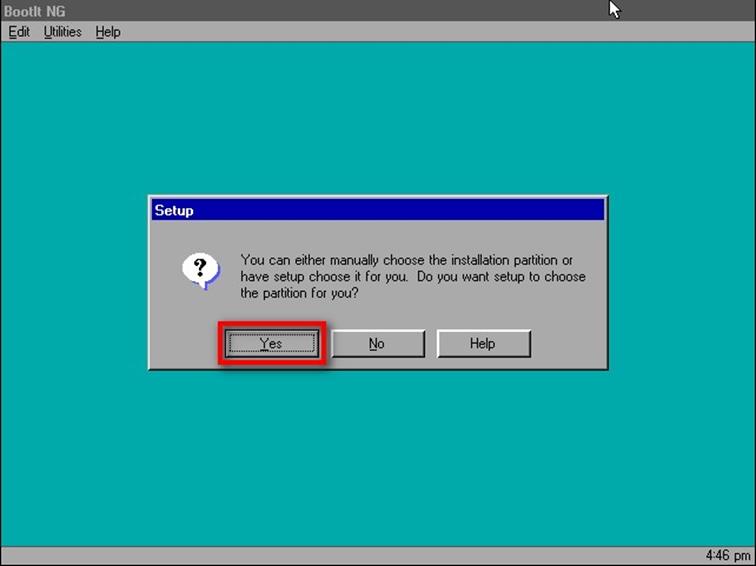
Task: Click teal desktop right of Setup dialog
Action: 680,285
